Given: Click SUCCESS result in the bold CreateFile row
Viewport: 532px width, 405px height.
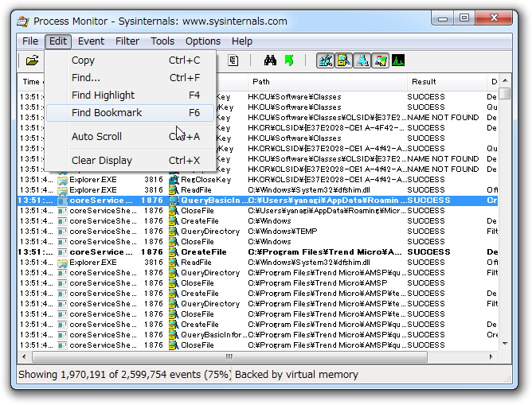Looking at the screenshot, I should point(428,252).
